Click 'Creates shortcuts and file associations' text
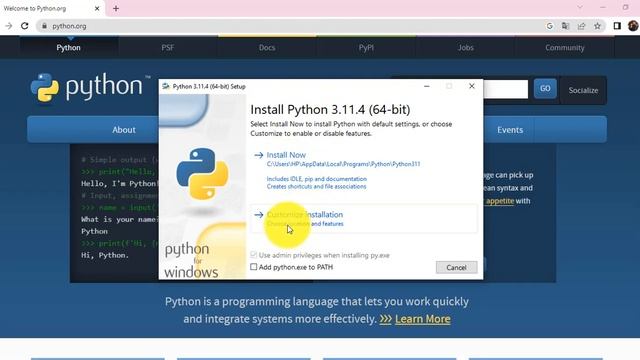 (316, 187)
